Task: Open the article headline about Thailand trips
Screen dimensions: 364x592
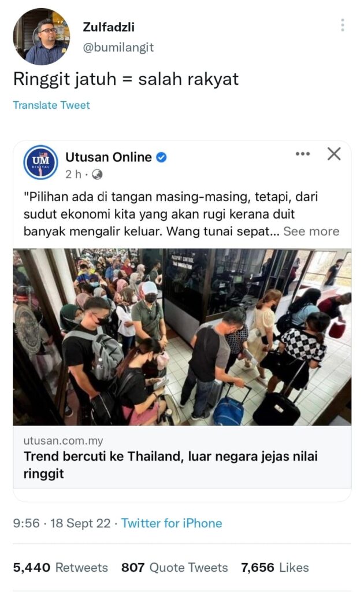Action: coord(170,465)
